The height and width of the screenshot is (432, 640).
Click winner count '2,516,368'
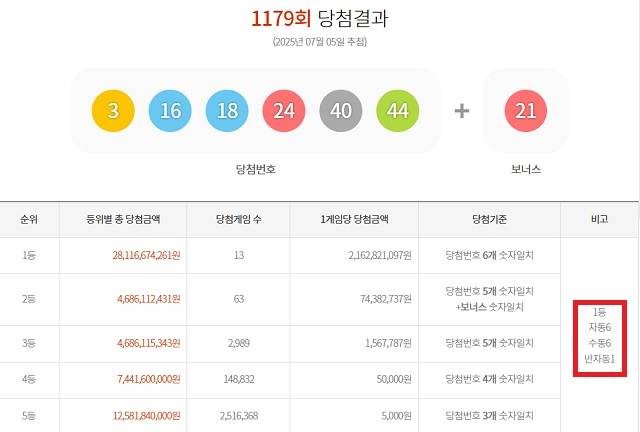239,416
